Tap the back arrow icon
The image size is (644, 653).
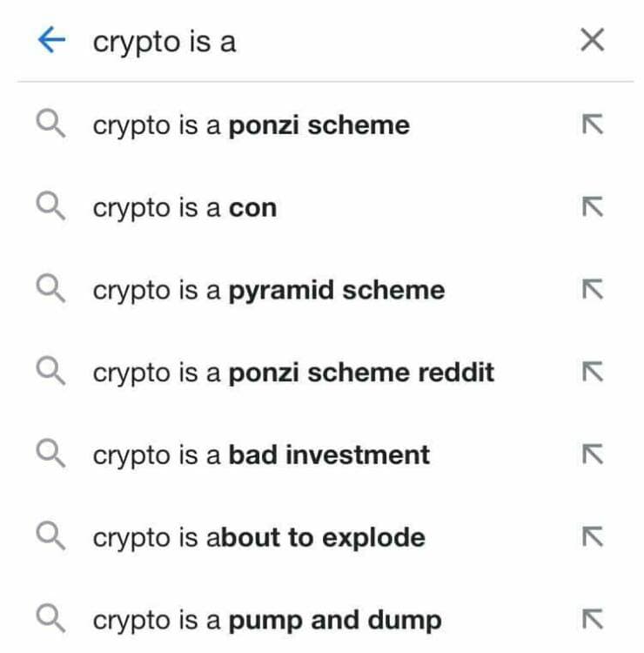coord(52,41)
